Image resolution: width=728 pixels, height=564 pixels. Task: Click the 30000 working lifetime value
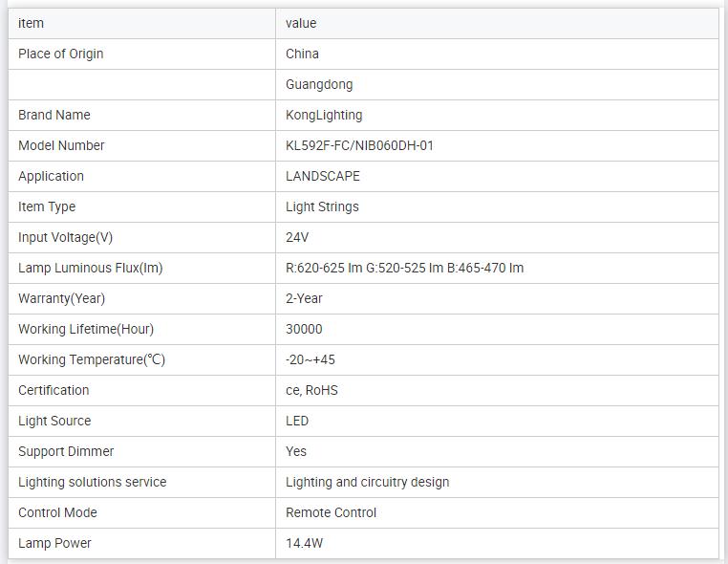point(304,329)
